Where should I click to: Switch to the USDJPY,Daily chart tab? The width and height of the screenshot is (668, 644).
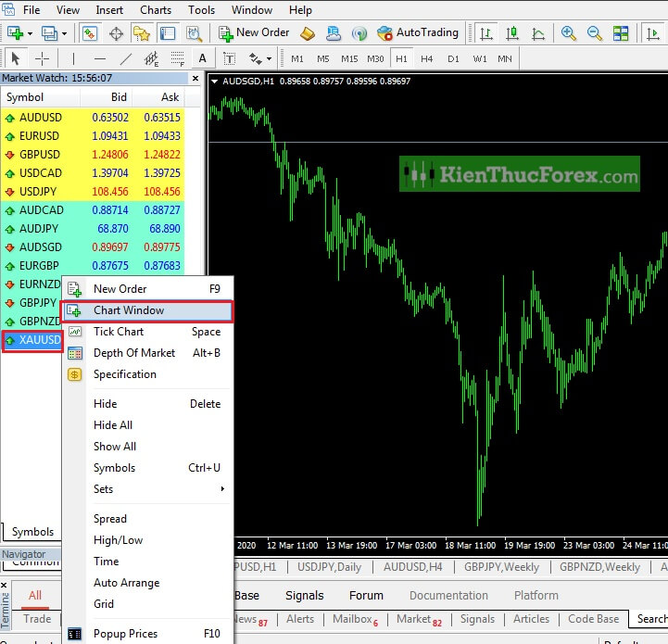329,567
